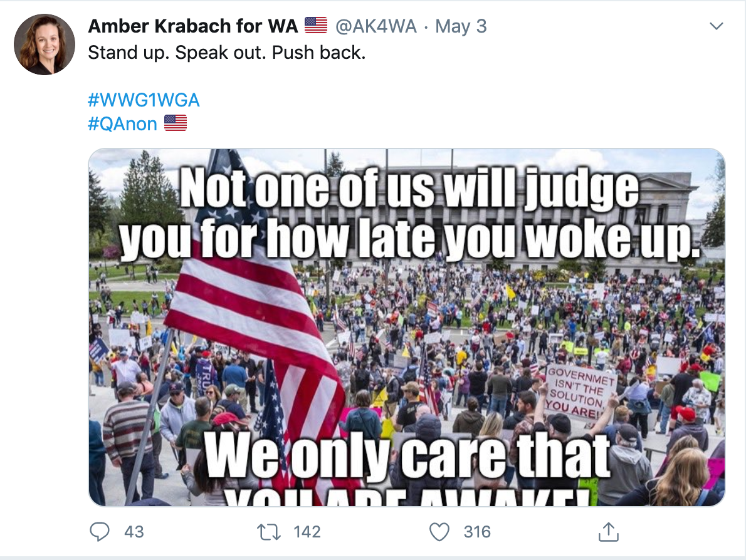Open the reply speech bubble icon
The height and width of the screenshot is (560, 751).
100,532
